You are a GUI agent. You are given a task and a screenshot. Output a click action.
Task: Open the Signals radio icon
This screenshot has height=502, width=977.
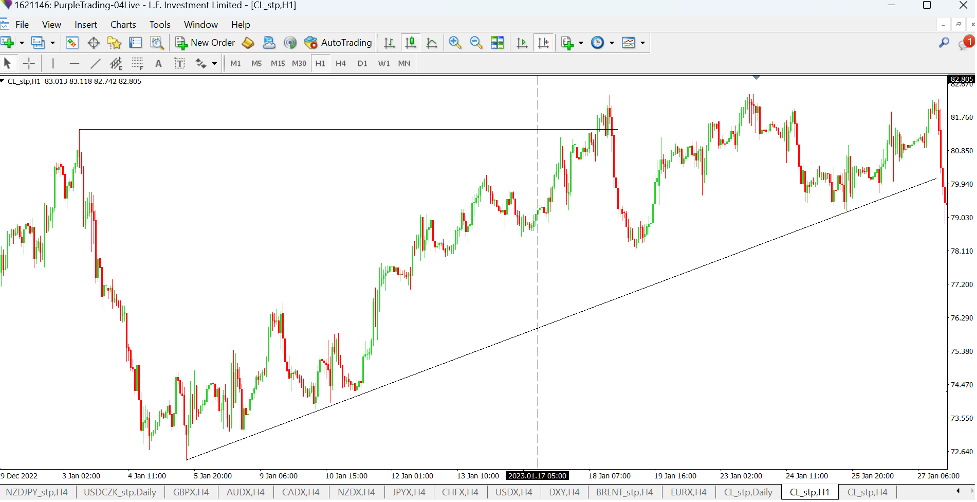[290, 42]
